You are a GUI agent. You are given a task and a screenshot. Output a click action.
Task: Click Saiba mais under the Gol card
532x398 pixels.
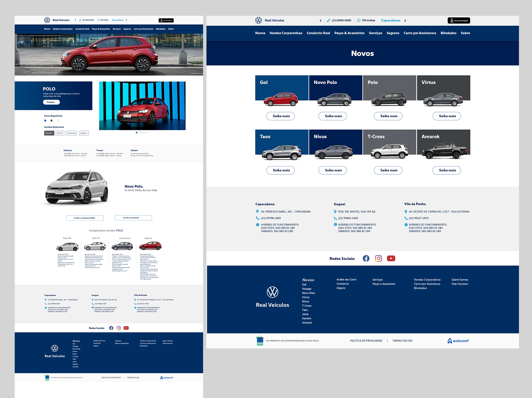point(281,116)
